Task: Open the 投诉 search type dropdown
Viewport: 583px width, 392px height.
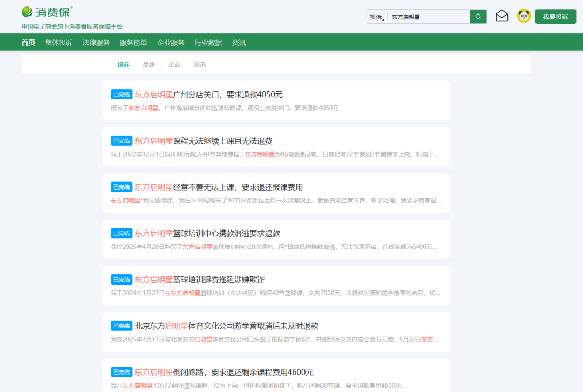Action: [376, 17]
